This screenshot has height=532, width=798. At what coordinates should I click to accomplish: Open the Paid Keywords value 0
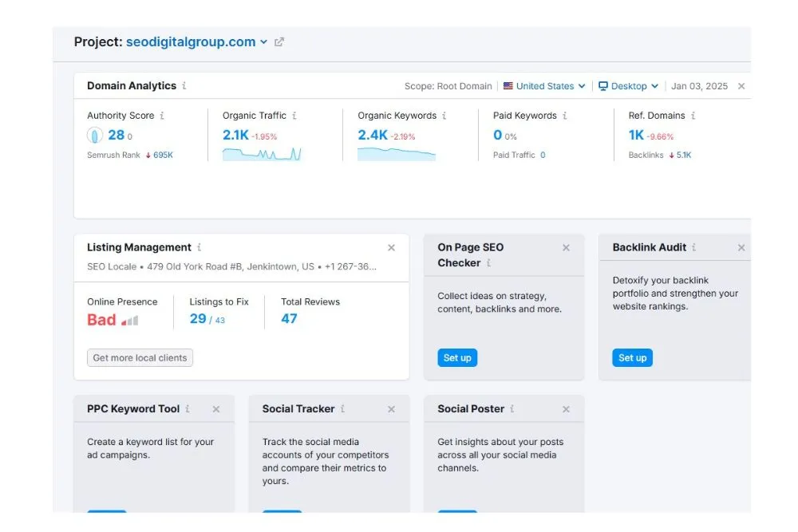click(497, 135)
